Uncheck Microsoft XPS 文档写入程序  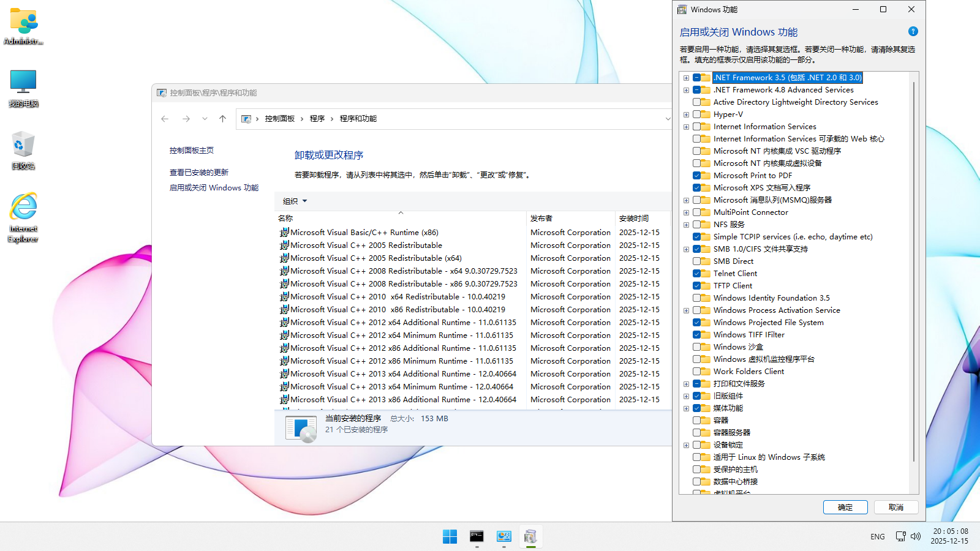pos(696,188)
